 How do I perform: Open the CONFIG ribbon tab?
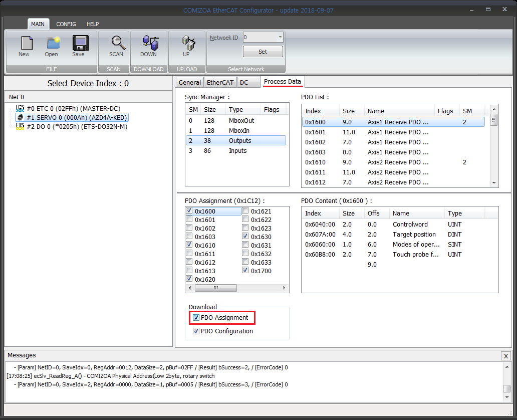point(66,24)
